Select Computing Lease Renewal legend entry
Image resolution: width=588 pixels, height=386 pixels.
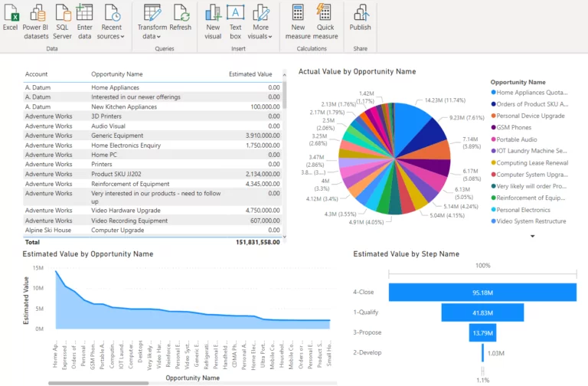[x=530, y=162]
